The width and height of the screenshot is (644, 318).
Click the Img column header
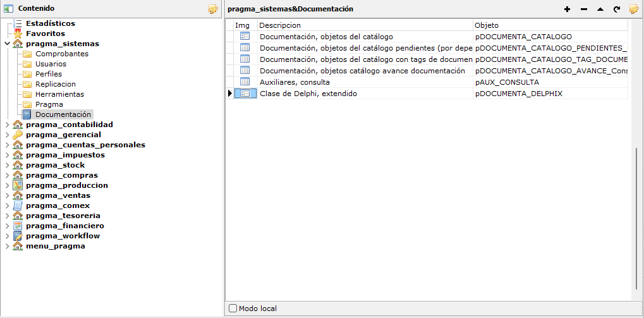[x=245, y=25]
